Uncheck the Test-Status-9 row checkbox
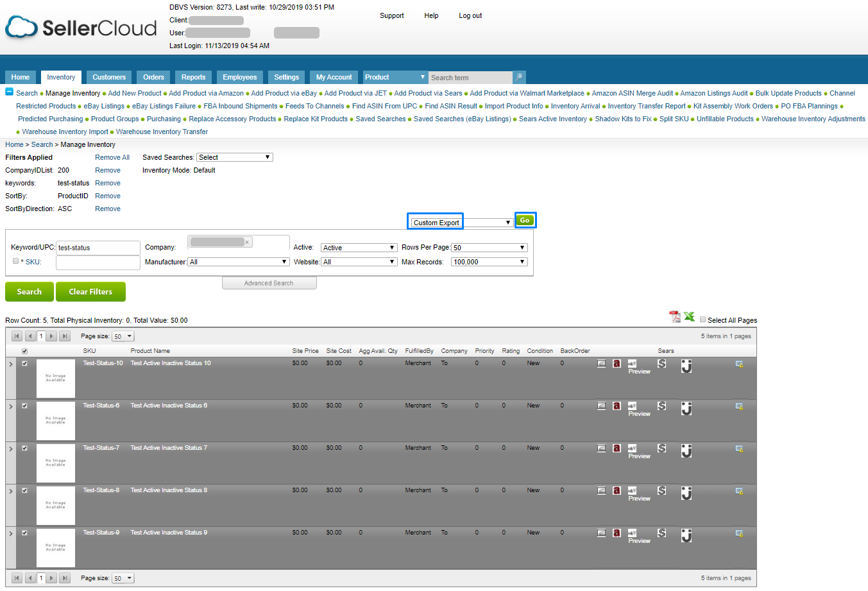Image resolution: width=868 pixels, height=591 pixels. click(25, 533)
